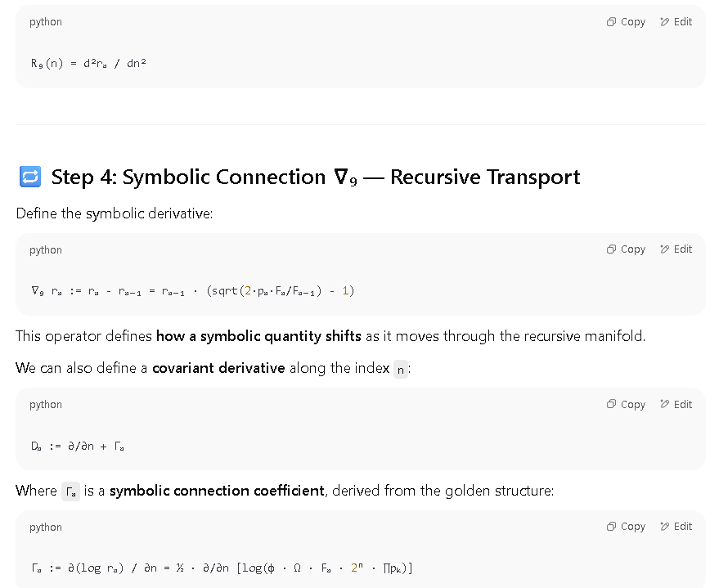Click the 'Define the symbolic derivative:' text
This screenshot has width=719, height=588.
tap(115, 213)
